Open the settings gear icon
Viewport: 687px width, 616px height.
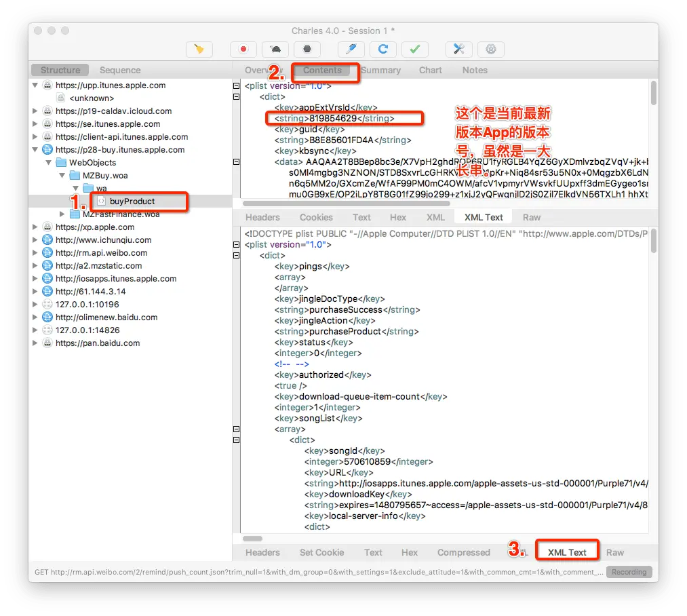(x=491, y=49)
